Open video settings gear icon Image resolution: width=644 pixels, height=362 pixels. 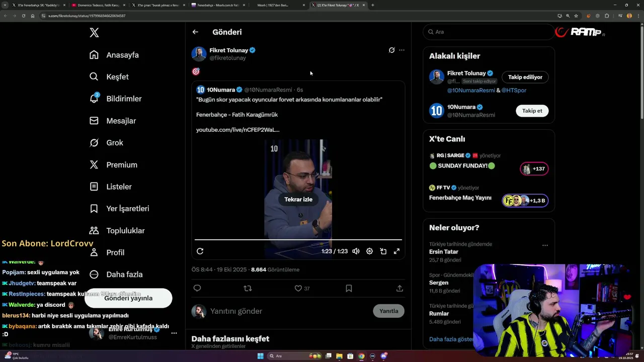coord(369,251)
